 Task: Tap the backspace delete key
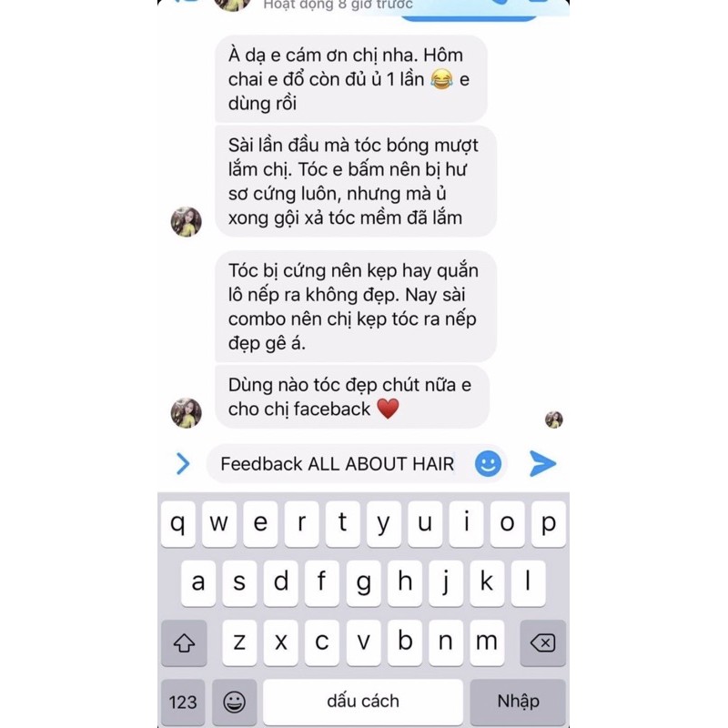click(x=542, y=643)
